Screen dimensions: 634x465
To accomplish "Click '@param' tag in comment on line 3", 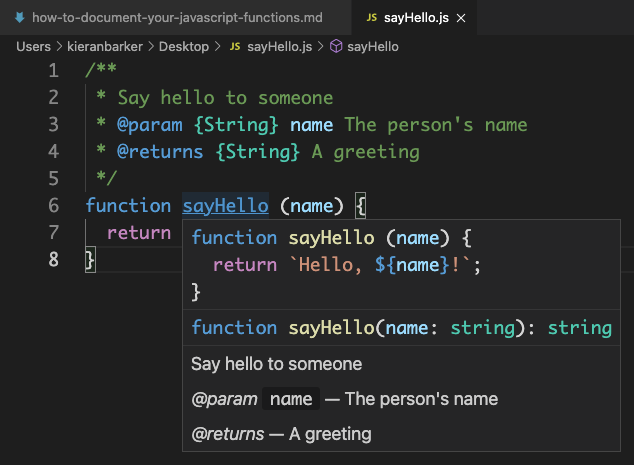I will click(150, 125).
